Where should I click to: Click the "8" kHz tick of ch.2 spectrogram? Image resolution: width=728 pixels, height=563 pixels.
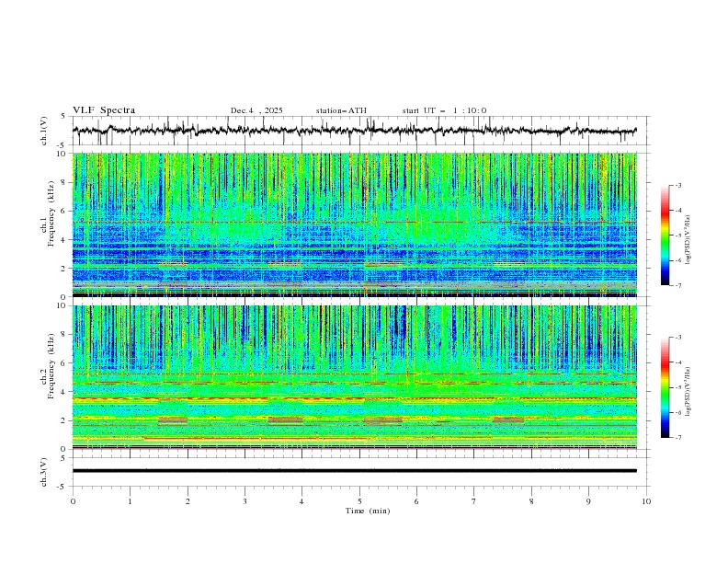click(65, 335)
